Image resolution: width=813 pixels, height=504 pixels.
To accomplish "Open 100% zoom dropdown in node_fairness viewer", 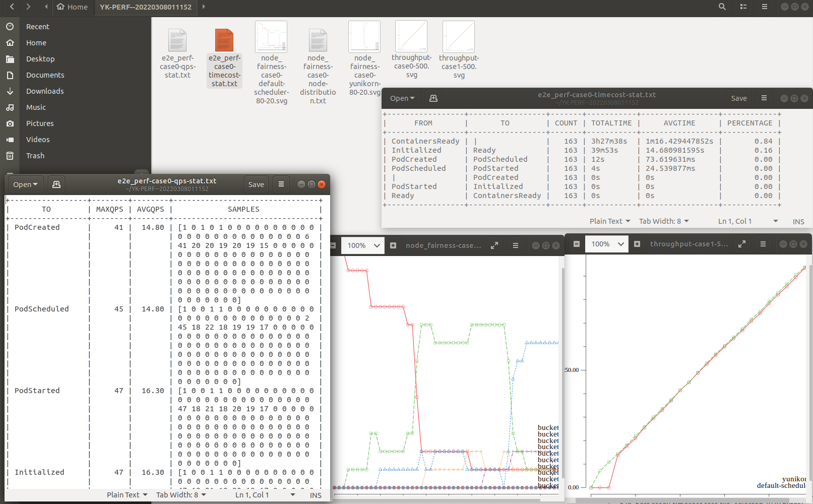I will [363, 245].
